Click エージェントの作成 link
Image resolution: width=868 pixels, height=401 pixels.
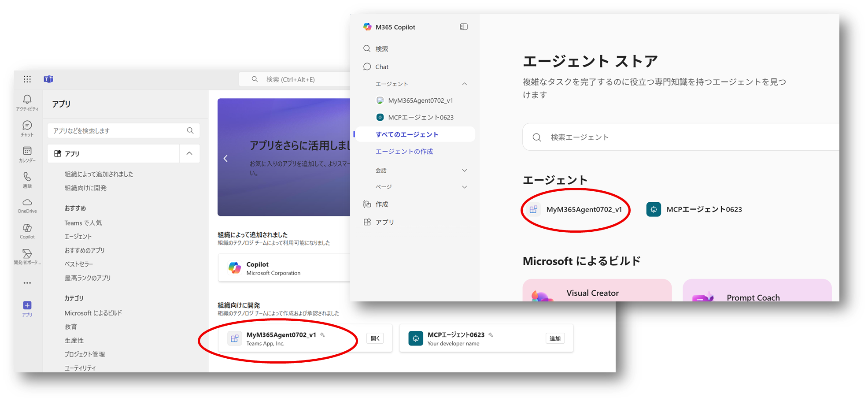[404, 151]
